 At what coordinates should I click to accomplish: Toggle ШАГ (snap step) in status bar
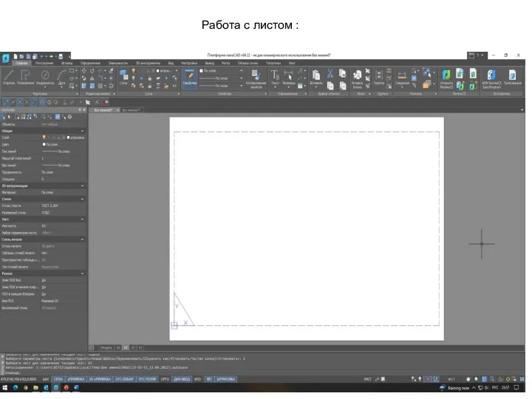pos(46,379)
